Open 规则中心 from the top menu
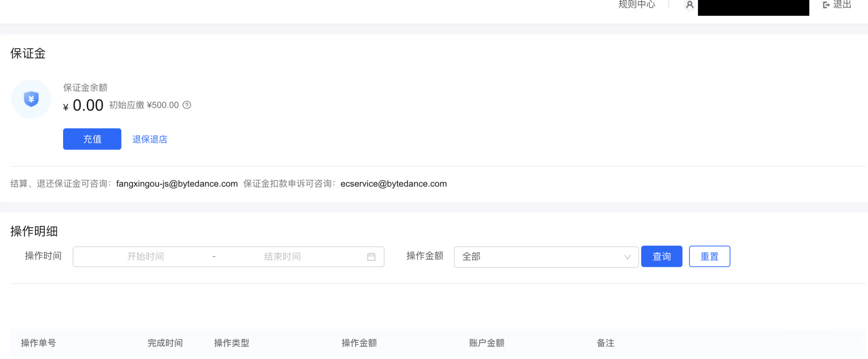The width and height of the screenshot is (868, 359). 637,5
